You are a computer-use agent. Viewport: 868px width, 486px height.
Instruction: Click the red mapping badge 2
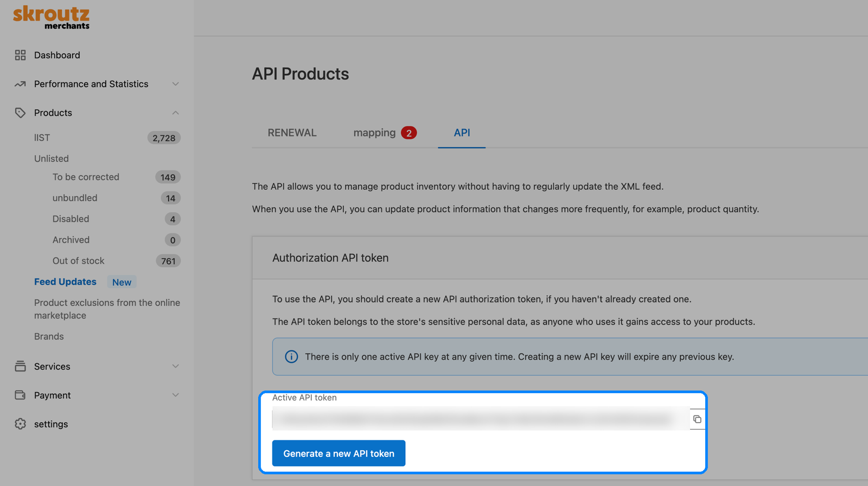409,133
